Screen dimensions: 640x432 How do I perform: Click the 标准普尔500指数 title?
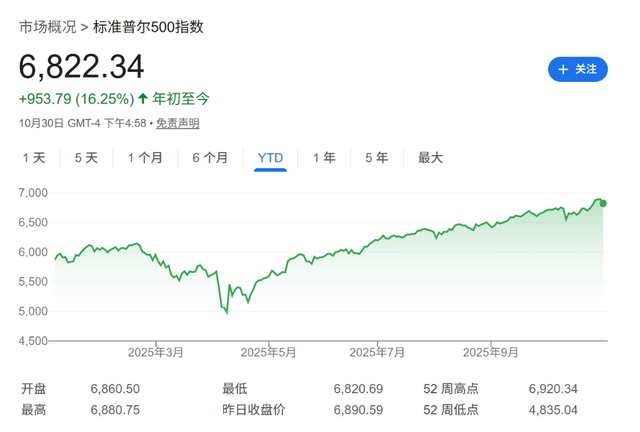tap(148, 27)
